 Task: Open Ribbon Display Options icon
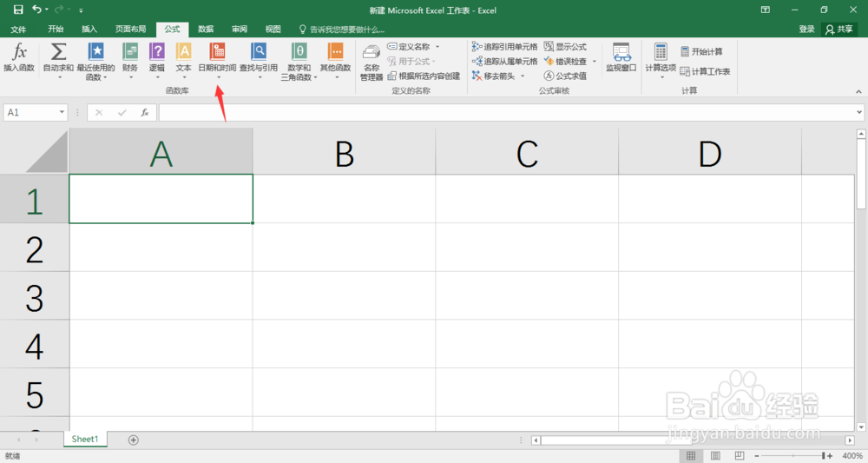765,10
